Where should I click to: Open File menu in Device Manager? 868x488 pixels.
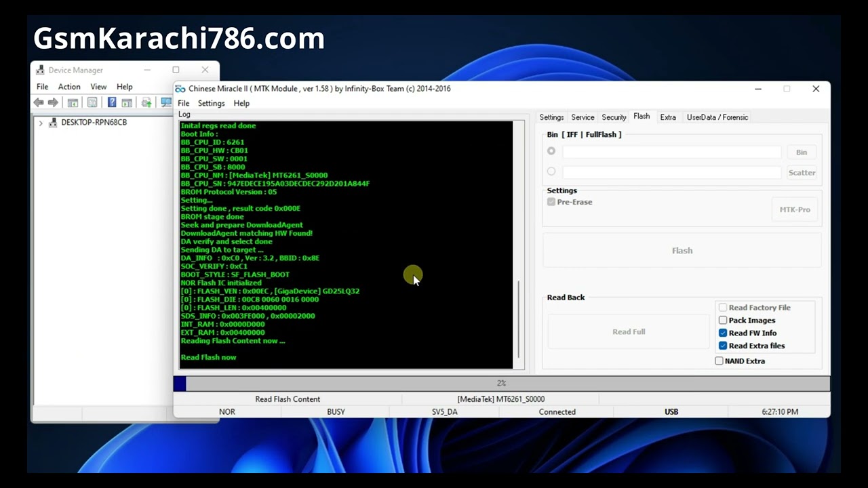(42, 87)
